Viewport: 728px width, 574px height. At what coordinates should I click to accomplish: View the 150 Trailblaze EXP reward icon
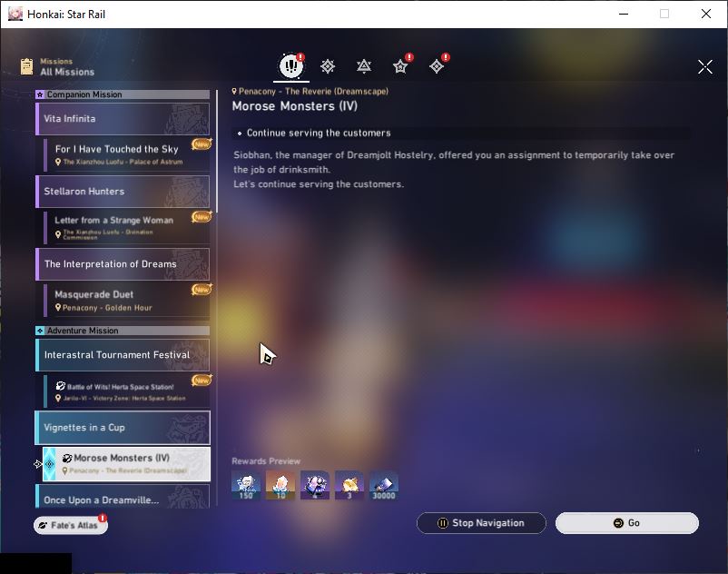tap(246, 485)
